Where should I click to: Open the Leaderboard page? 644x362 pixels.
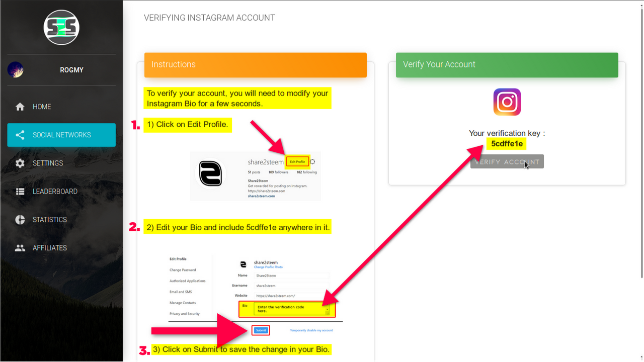click(x=61, y=192)
